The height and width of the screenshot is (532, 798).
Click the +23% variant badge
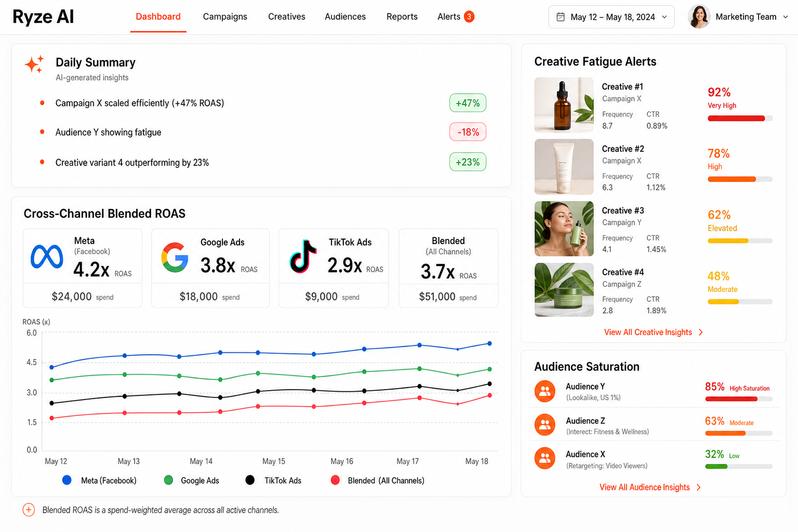point(468,162)
